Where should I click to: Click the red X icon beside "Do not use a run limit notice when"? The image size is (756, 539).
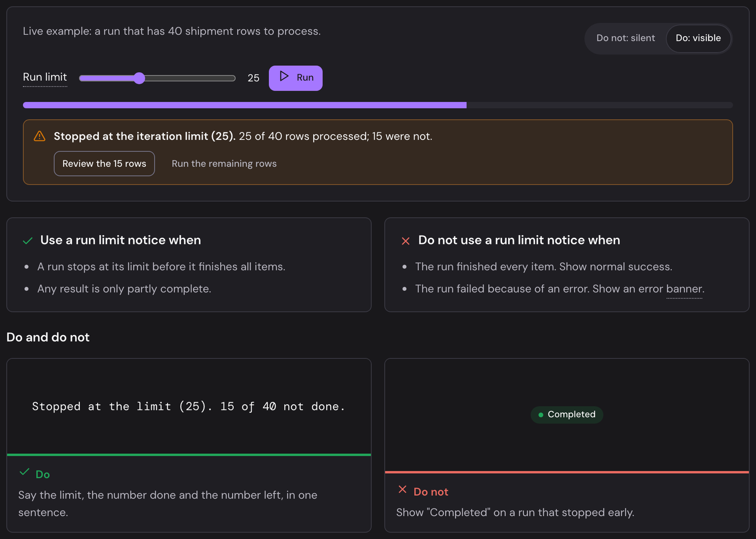tap(406, 241)
